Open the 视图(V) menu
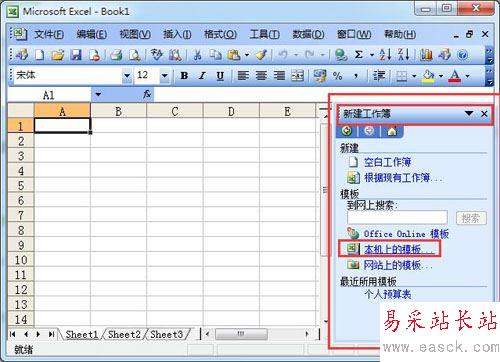This screenshot has width=500, height=362. (x=135, y=34)
